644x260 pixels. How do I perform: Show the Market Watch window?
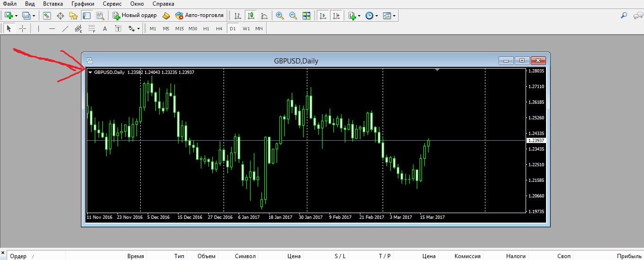click(47, 15)
